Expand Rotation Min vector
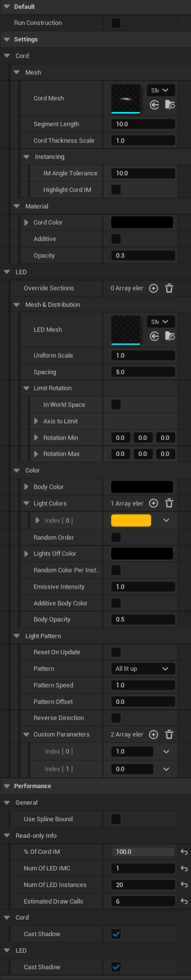The image size is (191, 980). pyautogui.click(x=36, y=438)
